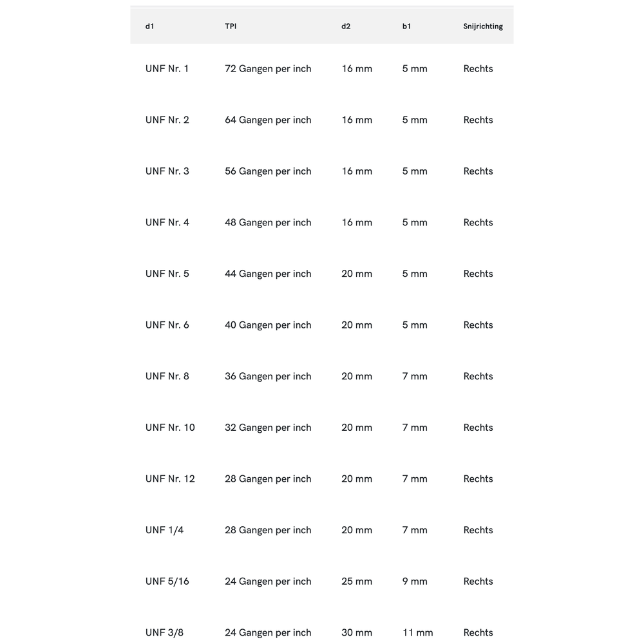The height and width of the screenshot is (644, 644).
Task: Click the TPI column header
Action: [231, 26]
